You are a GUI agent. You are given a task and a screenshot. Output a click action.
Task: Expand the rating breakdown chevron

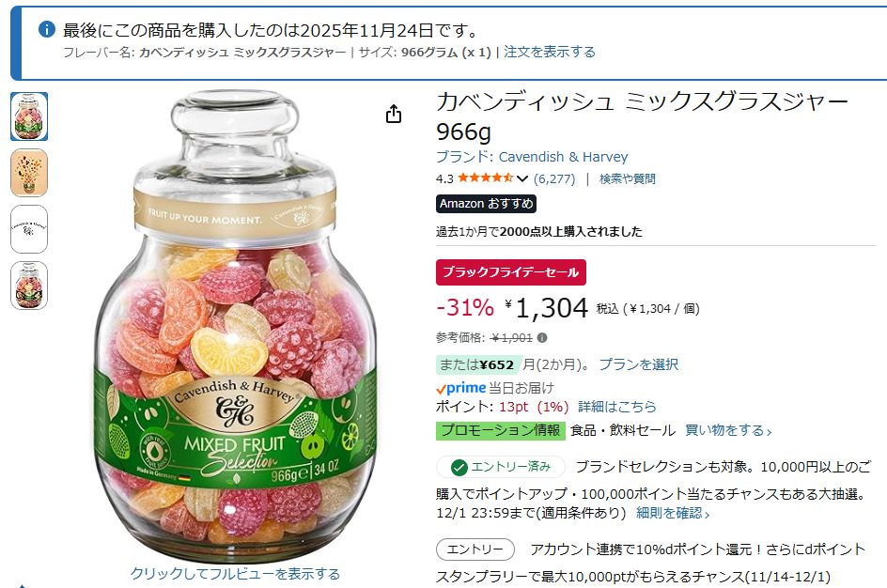[522, 178]
